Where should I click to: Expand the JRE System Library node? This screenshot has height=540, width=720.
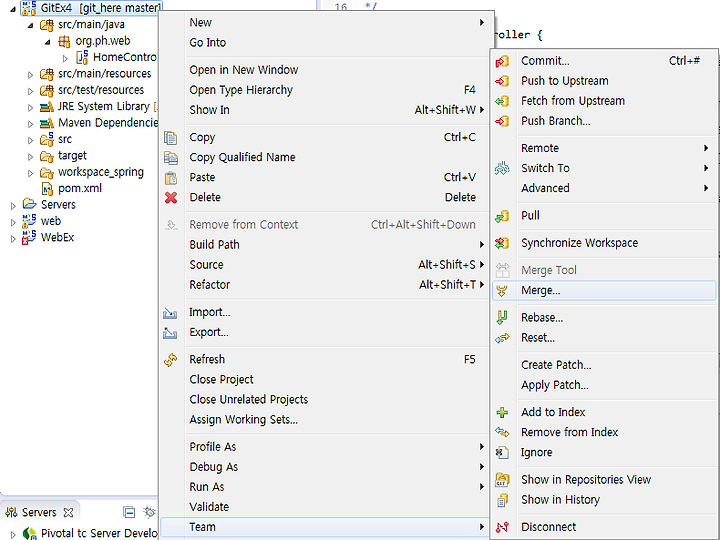pos(30,108)
